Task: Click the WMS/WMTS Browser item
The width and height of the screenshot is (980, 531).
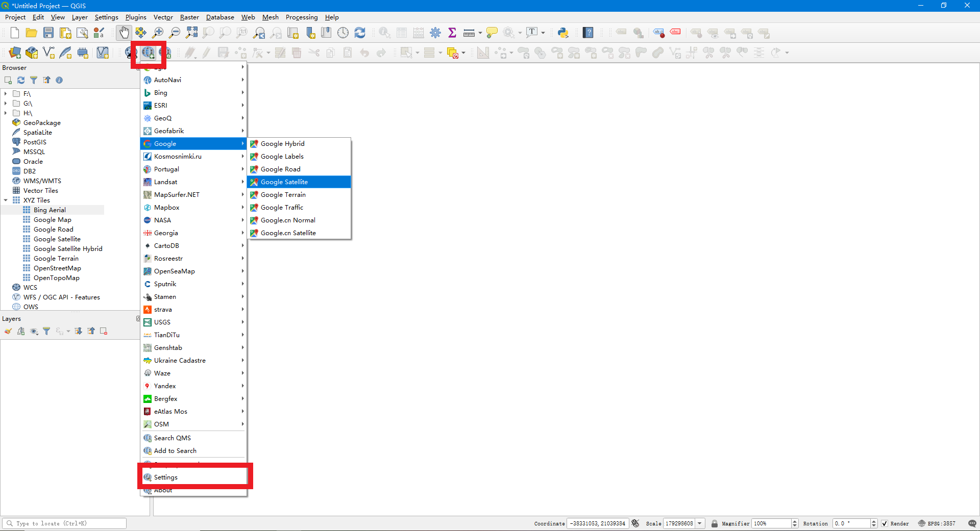Action: [x=42, y=181]
